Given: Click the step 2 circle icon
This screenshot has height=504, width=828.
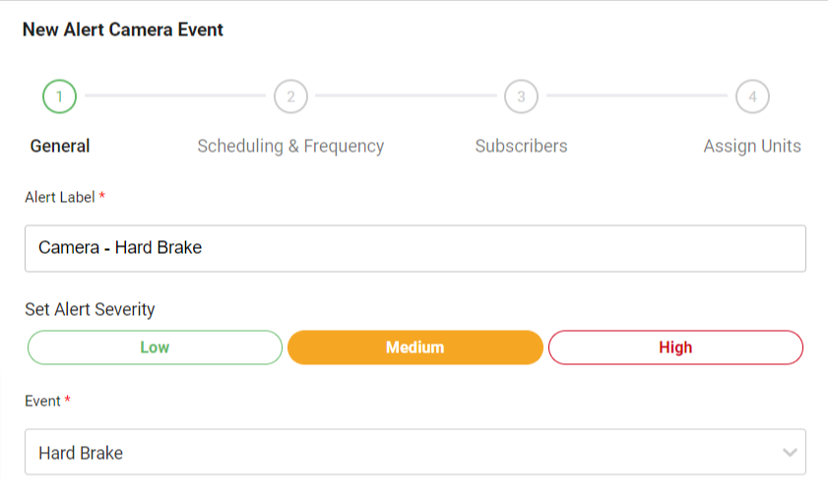Looking at the screenshot, I should [290, 96].
